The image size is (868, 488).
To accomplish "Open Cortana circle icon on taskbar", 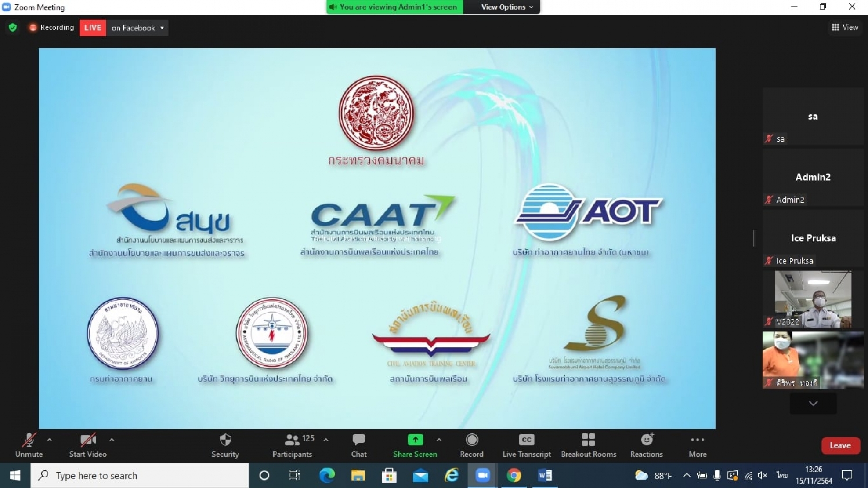I will [x=264, y=475].
